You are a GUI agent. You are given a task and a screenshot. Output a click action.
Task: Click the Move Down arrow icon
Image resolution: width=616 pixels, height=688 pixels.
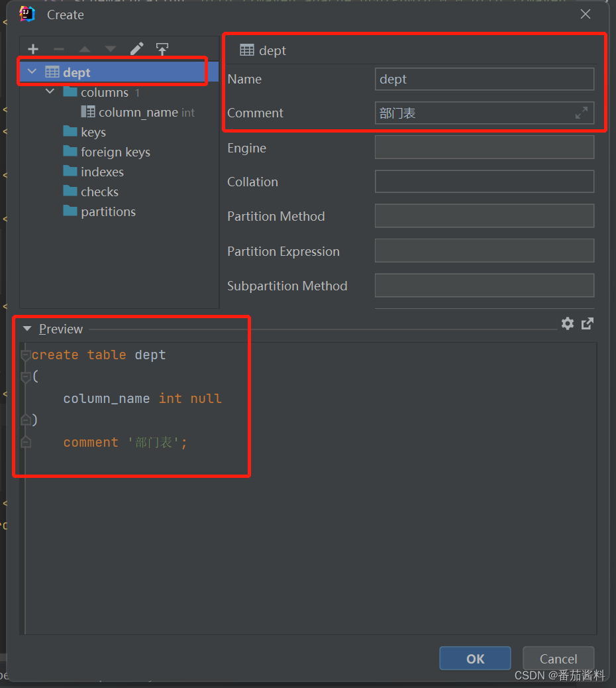[x=111, y=49]
